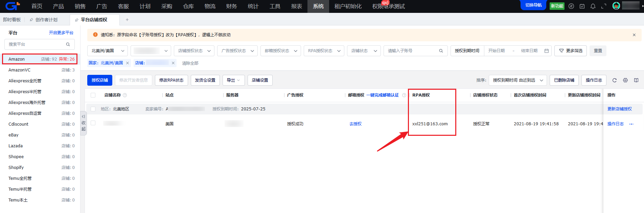Collapse the platform sidebar with 收起

point(84,123)
